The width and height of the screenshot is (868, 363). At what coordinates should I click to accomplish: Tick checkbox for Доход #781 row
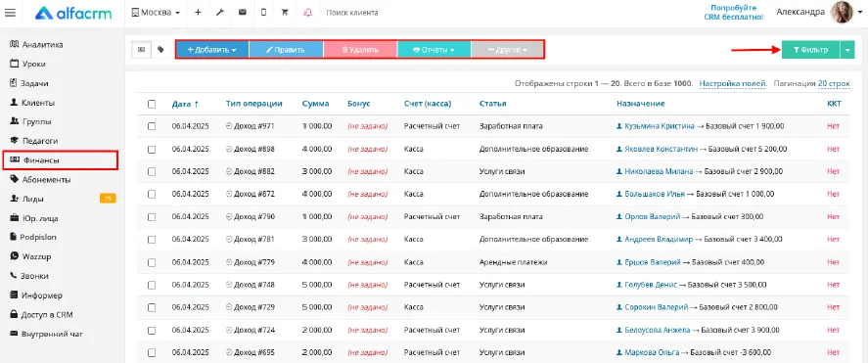pos(152,240)
